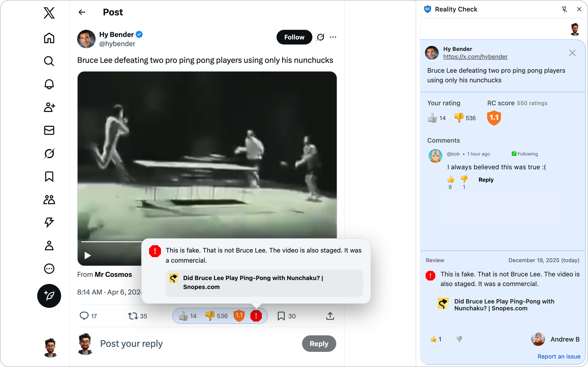Open the Explore search icon
Viewport: 588px width, 367px height.
click(49, 61)
